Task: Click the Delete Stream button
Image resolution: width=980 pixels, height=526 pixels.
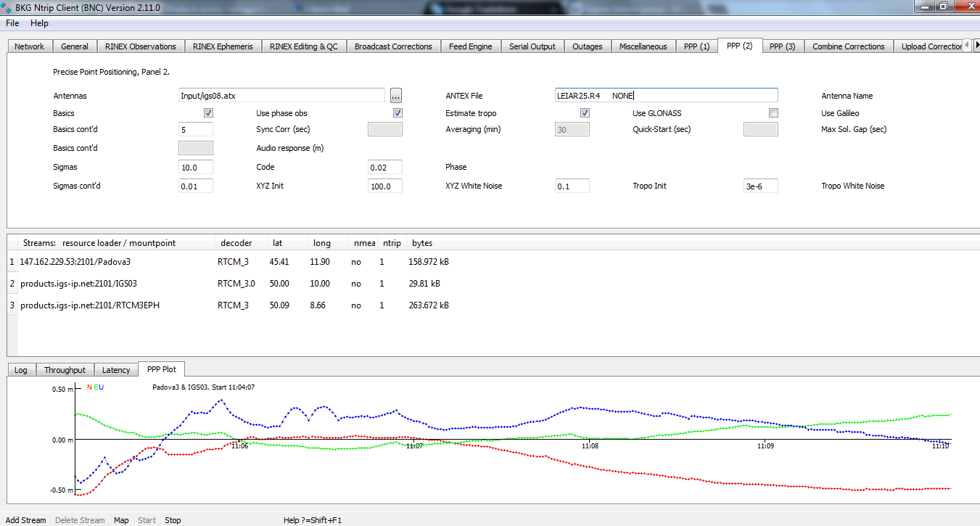Action: tap(80, 520)
